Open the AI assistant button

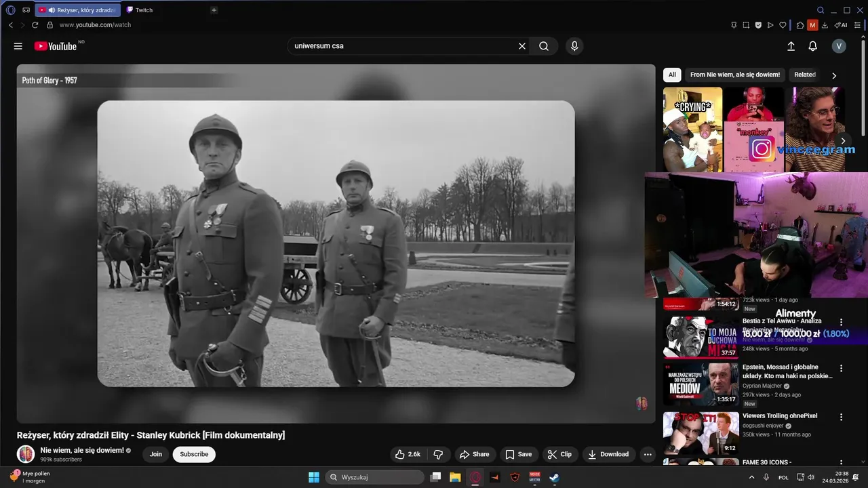841,25
